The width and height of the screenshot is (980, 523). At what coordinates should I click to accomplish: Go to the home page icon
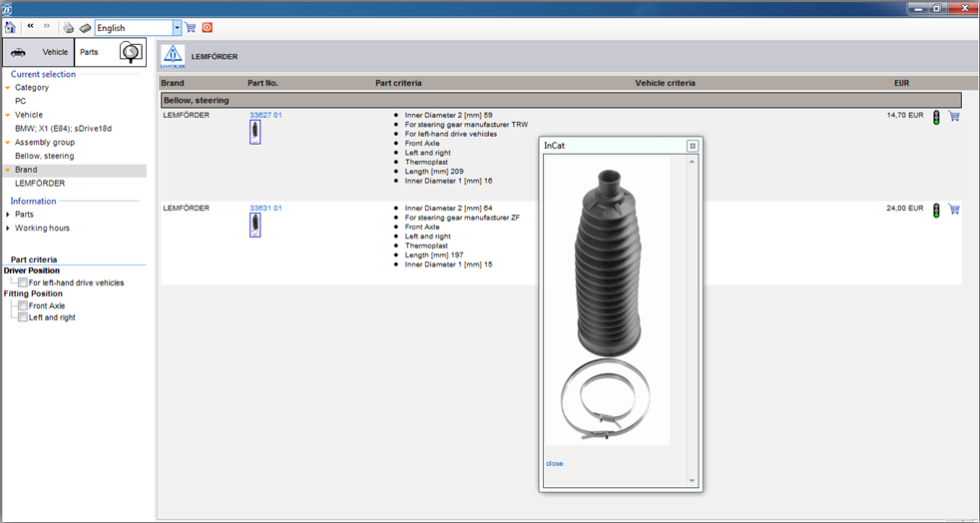tap(10, 28)
